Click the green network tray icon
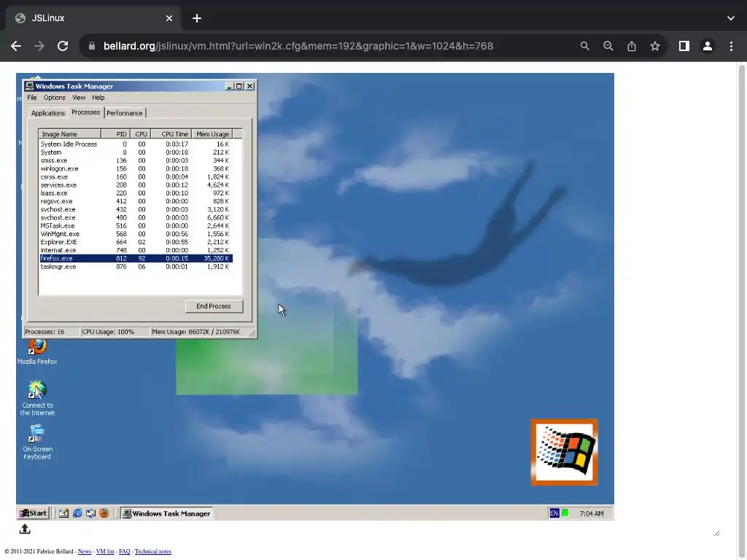 565,513
